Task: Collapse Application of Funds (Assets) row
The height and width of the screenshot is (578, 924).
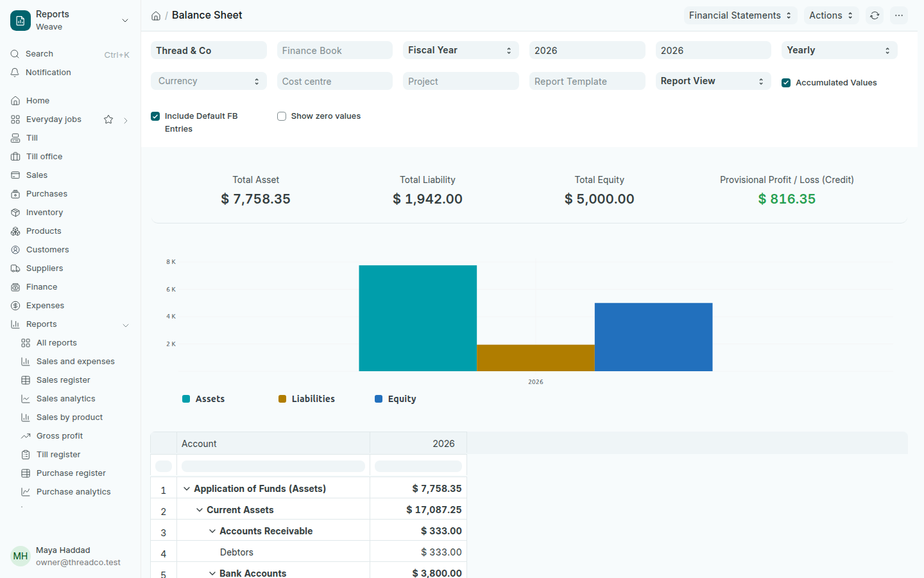Action: point(187,489)
